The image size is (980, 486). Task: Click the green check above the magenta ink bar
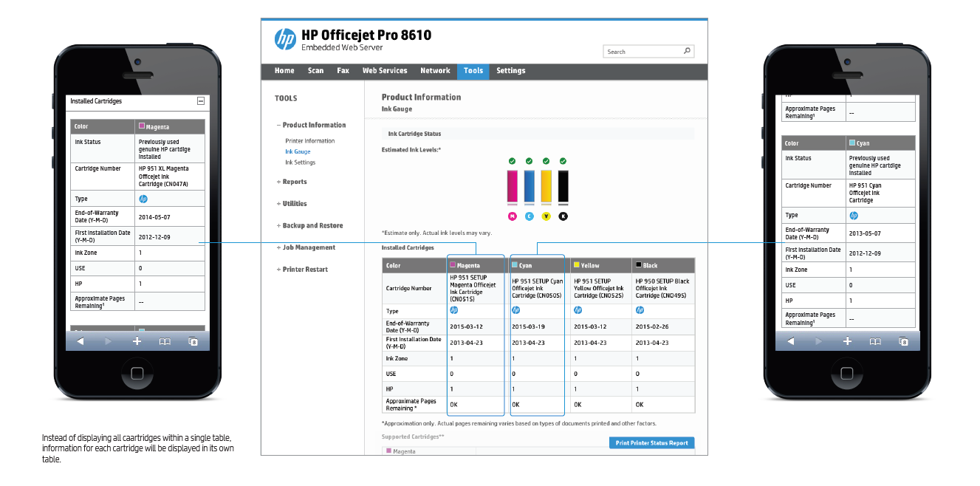pyautogui.click(x=512, y=160)
